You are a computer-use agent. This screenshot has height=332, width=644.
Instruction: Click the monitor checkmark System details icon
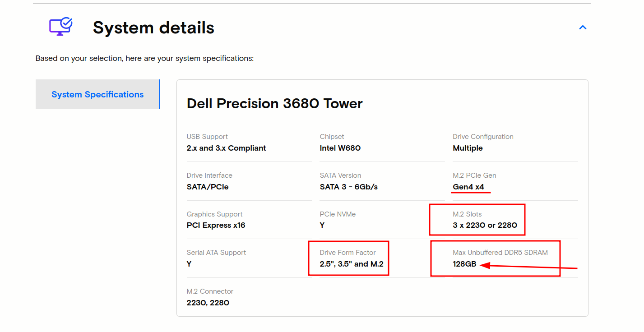tap(60, 27)
